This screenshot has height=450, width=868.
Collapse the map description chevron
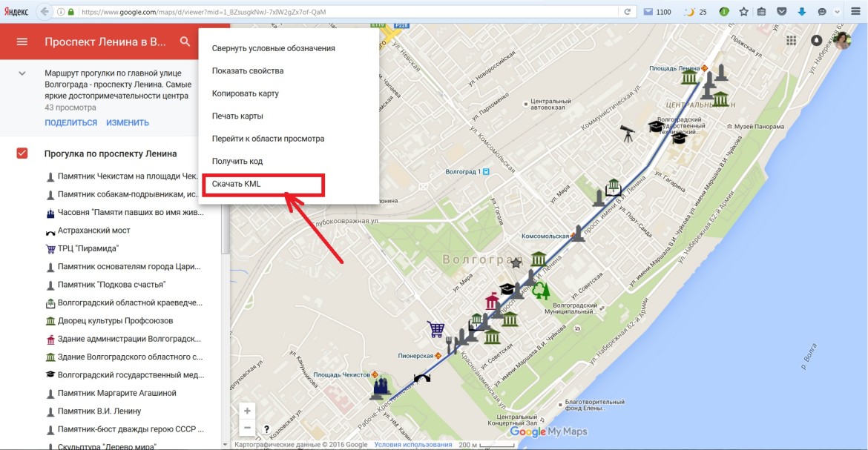pyautogui.click(x=22, y=73)
